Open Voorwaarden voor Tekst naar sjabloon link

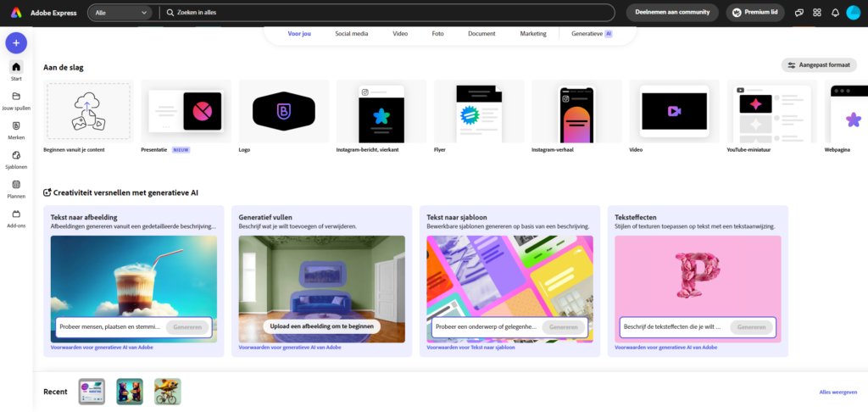[x=471, y=348]
